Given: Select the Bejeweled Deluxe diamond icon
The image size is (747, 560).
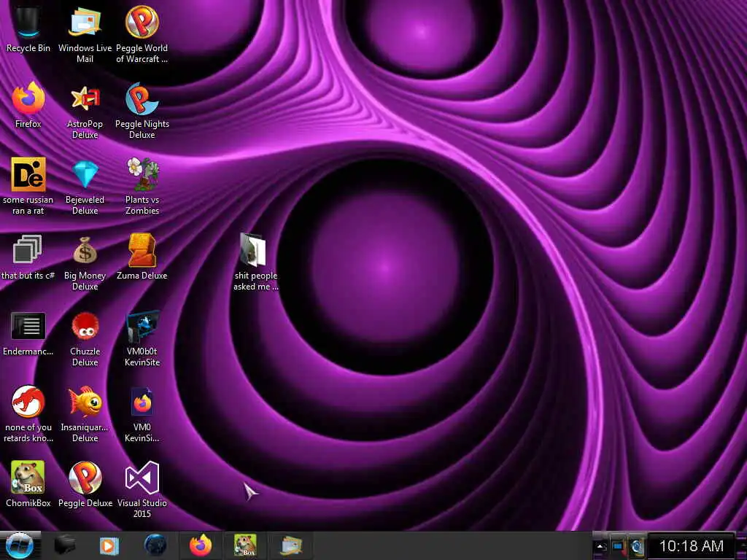Looking at the screenshot, I should pyautogui.click(x=85, y=187).
